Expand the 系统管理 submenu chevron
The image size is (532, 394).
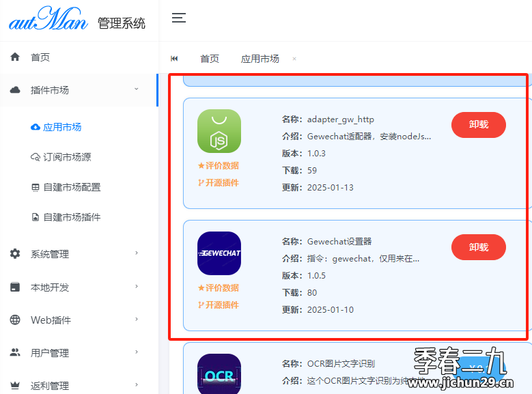[137, 253]
